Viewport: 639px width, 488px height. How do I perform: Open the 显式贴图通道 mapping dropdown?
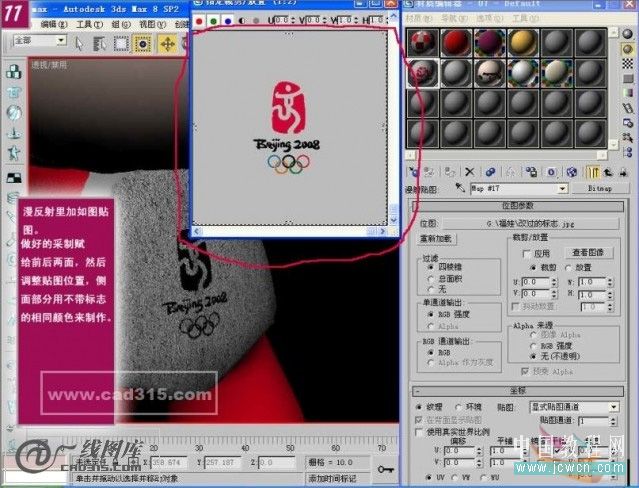614,407
